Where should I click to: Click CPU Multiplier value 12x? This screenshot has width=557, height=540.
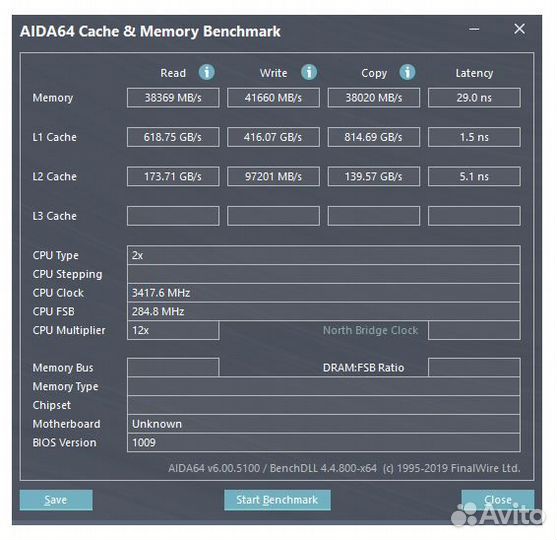click(173, 330)
